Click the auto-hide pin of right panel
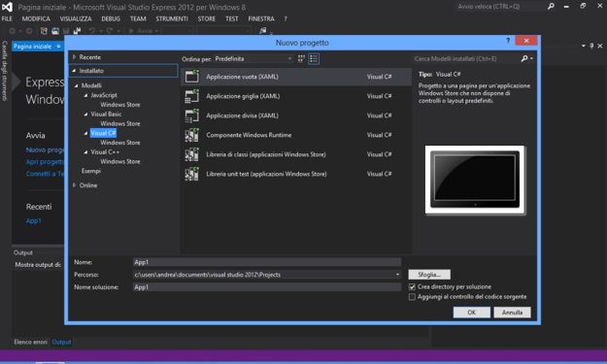 [591, 46]
